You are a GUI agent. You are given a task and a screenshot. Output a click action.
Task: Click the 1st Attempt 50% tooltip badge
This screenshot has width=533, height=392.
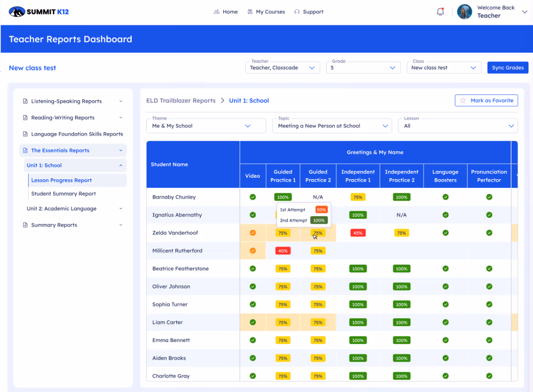pos(321,210)
